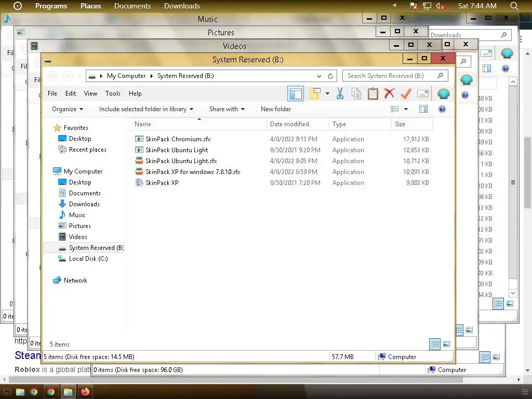532x399 pixels.
Task: Click My Computer in the address breadcrumb
Action: pyautogui.click(x=126, y=76)
